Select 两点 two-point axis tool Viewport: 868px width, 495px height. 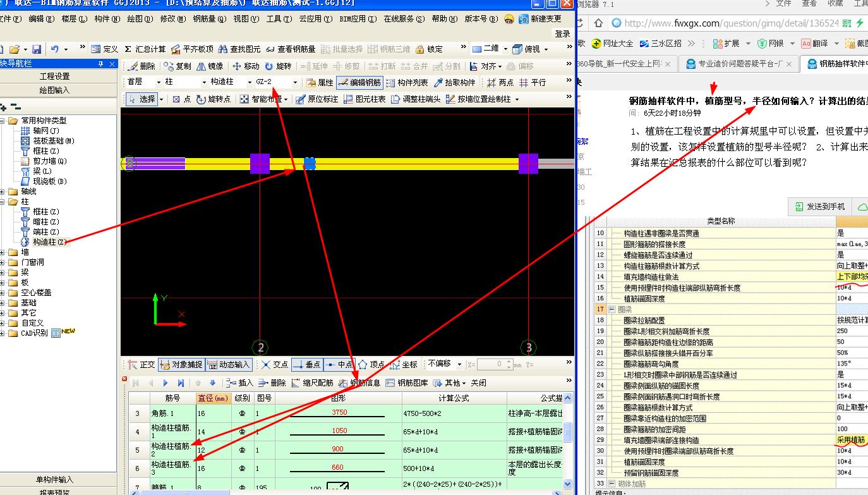pos(500,82)
